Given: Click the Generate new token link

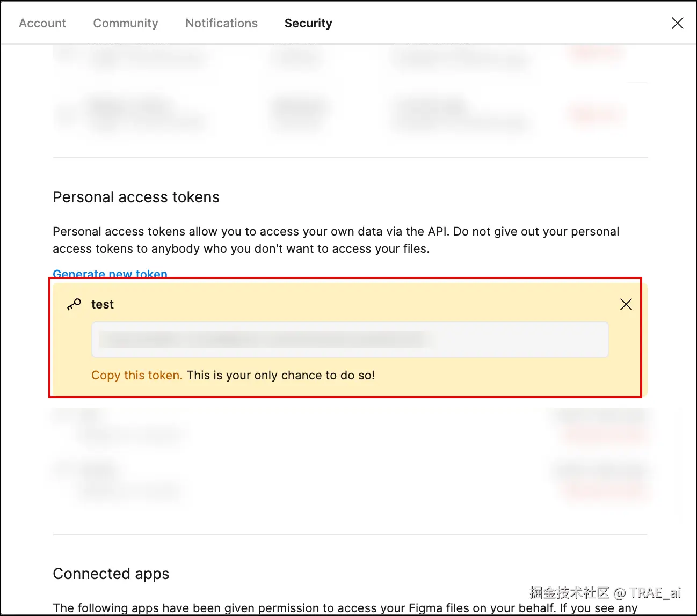Looking at the screenshot, I should pos(110,274).
